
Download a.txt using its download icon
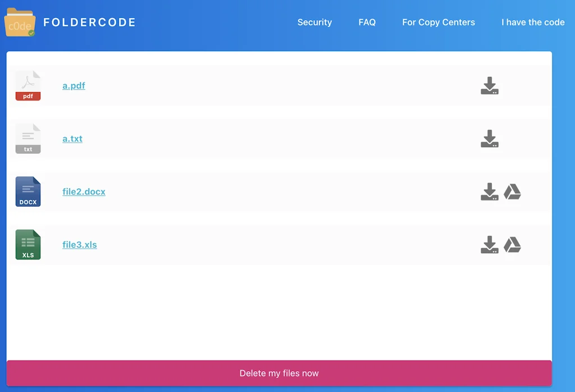click(490, 138)
